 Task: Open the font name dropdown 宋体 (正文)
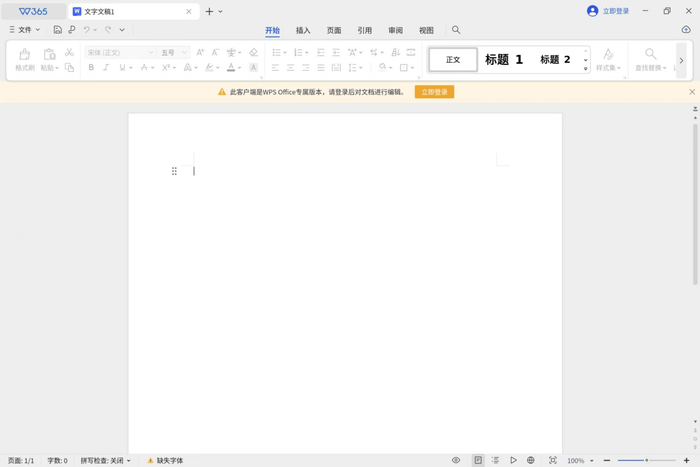point(119,52)
